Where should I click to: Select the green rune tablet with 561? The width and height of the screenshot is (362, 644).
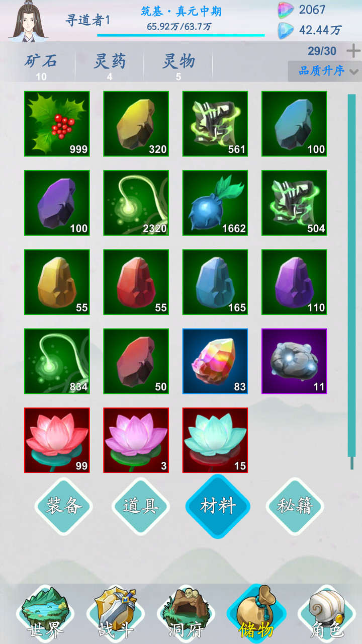click(x=215, y=124)
